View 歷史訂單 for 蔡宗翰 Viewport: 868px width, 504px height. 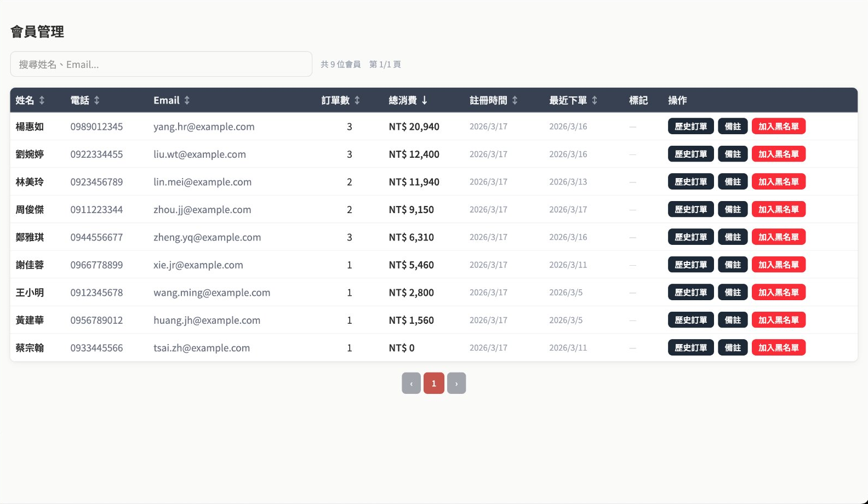690,348
